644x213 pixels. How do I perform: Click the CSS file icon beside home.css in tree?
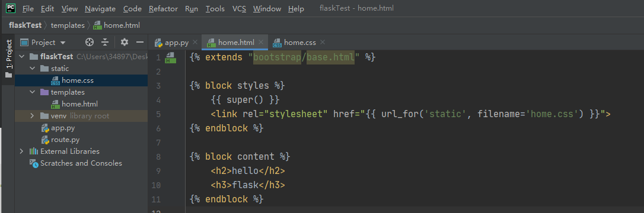(x=56, y=80)
